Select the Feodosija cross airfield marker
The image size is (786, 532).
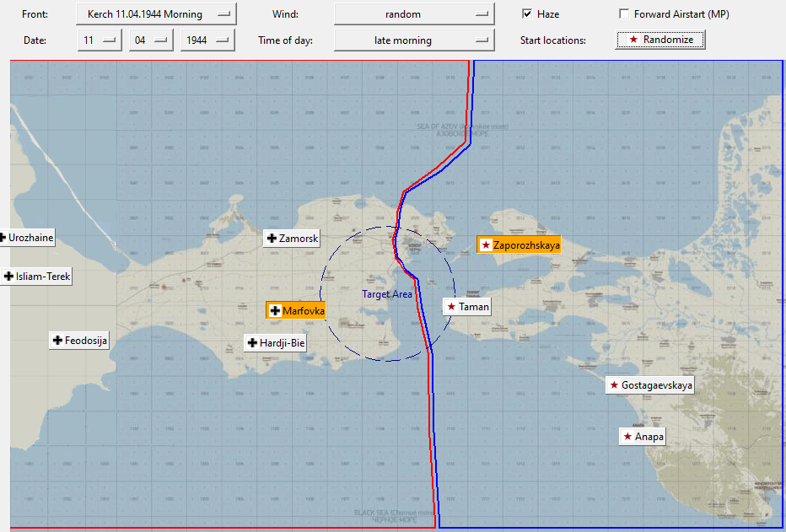(x=79, y=341)
